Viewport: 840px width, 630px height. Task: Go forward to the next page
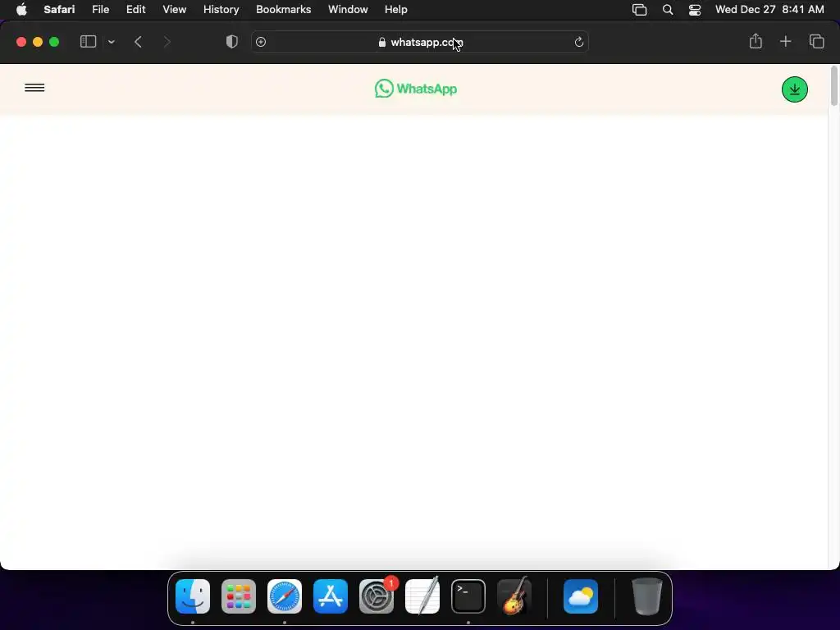tap(167, 42)
